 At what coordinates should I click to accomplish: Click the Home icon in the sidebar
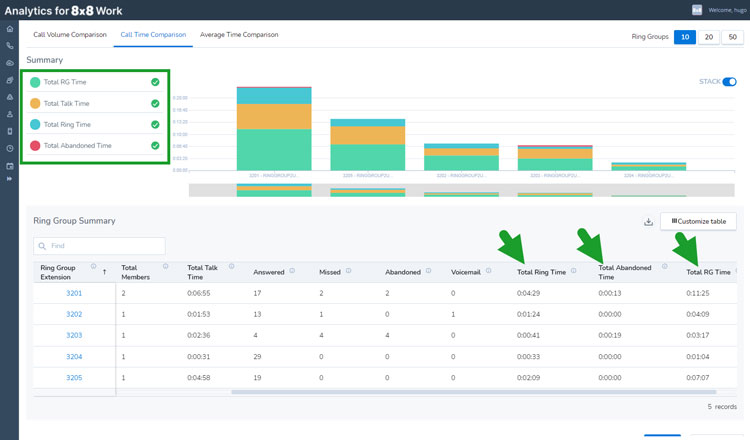click(x=10, y=29)
